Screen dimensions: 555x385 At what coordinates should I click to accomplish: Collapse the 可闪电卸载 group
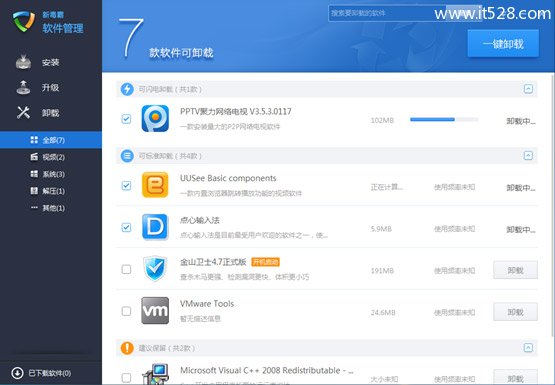click(x=528, y=89)
